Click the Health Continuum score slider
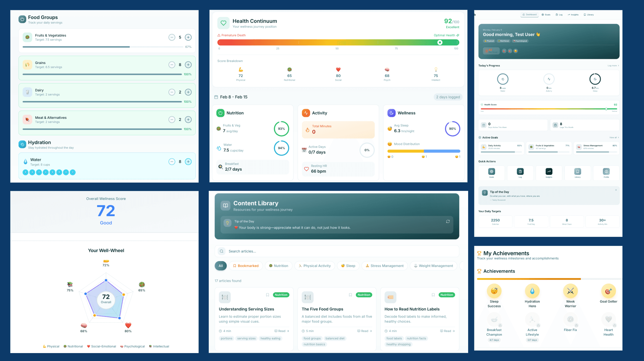This screenshot has height=361, width=644. click(440, 42)
